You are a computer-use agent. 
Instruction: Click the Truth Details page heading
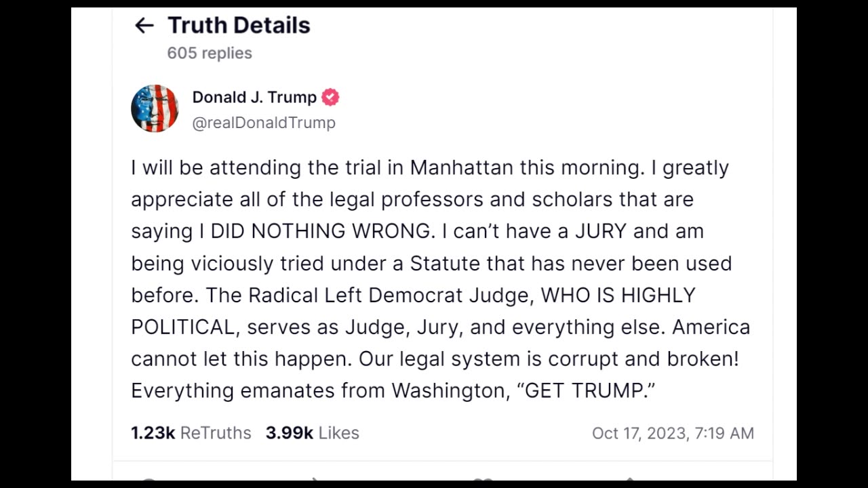239,26
